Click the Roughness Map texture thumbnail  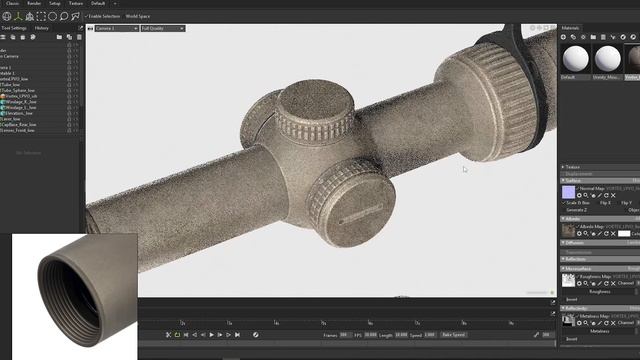pos(568,280)
